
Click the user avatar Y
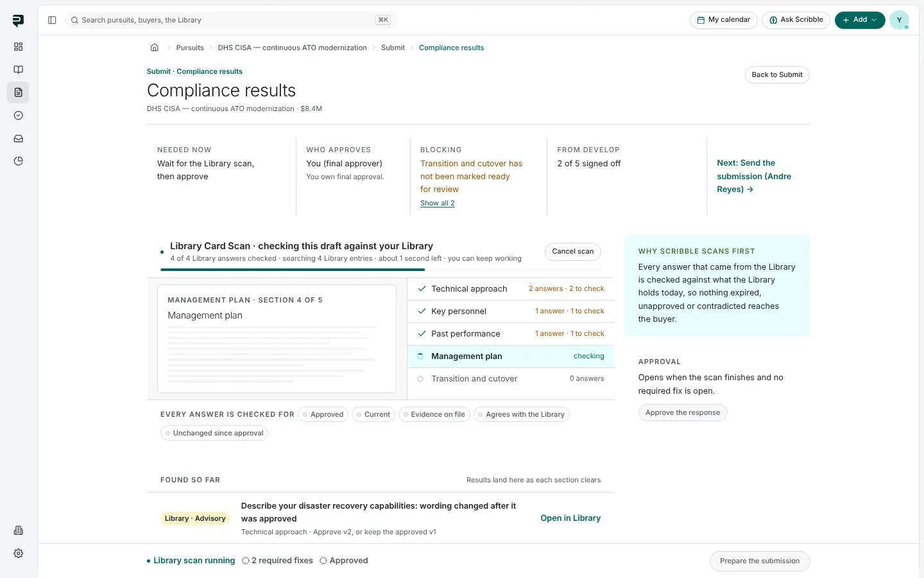[899, 20]
